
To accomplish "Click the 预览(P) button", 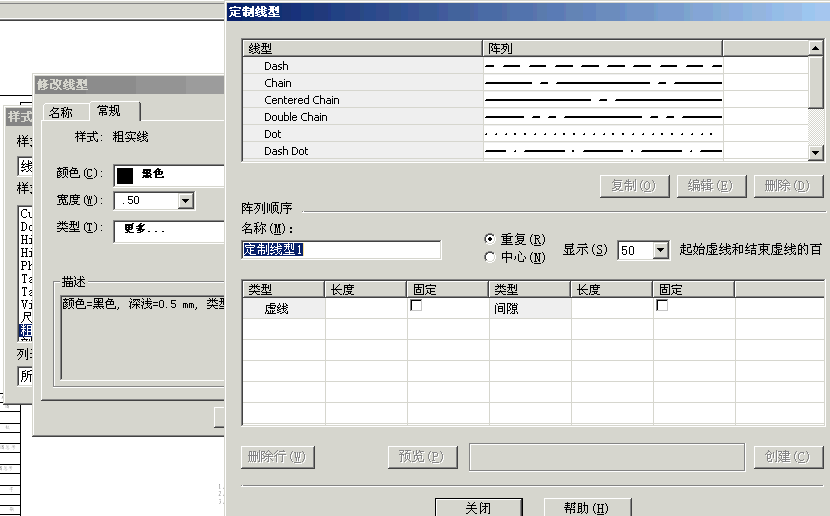I will click(422, 457).
